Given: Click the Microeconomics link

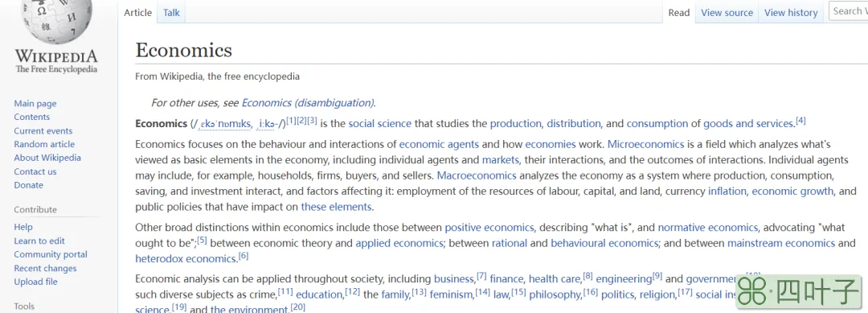Looking at the screenshot, I should (x=646, y=145).
